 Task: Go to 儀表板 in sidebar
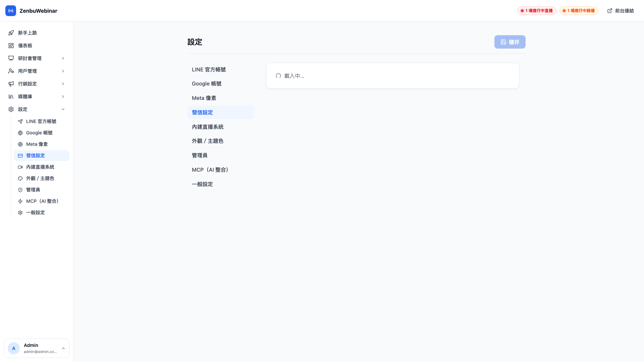[x=37, y=46]
